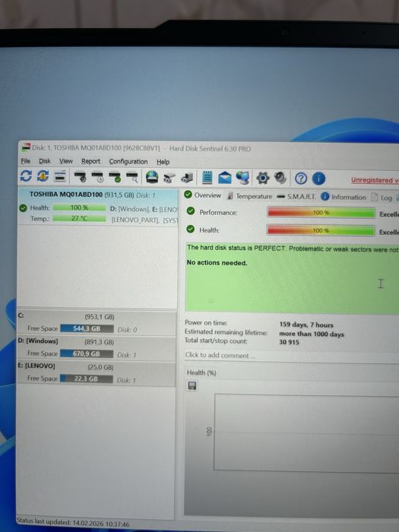Click the '159 days, 7 hours' power on value

pyautogui.click(x=306, y=325)
